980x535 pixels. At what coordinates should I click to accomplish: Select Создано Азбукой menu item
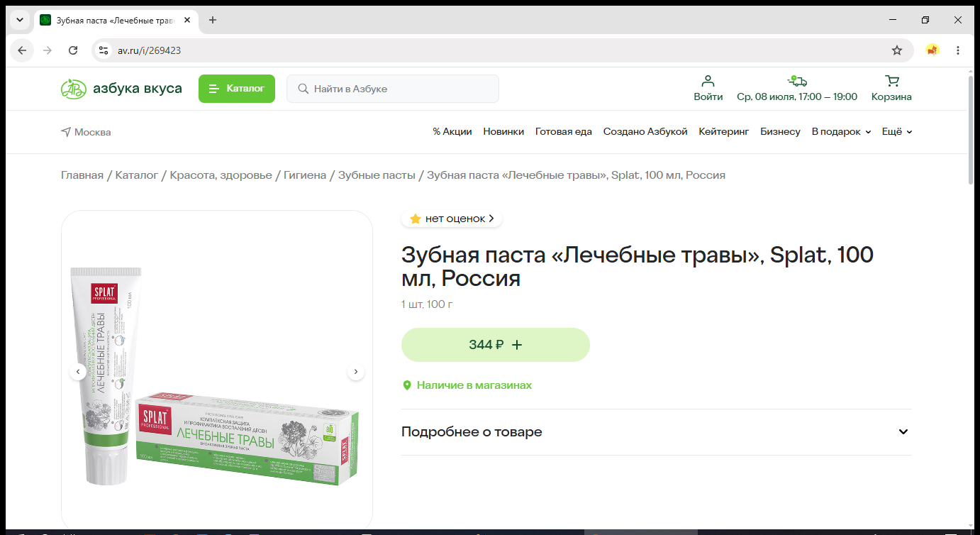(645, 132)
